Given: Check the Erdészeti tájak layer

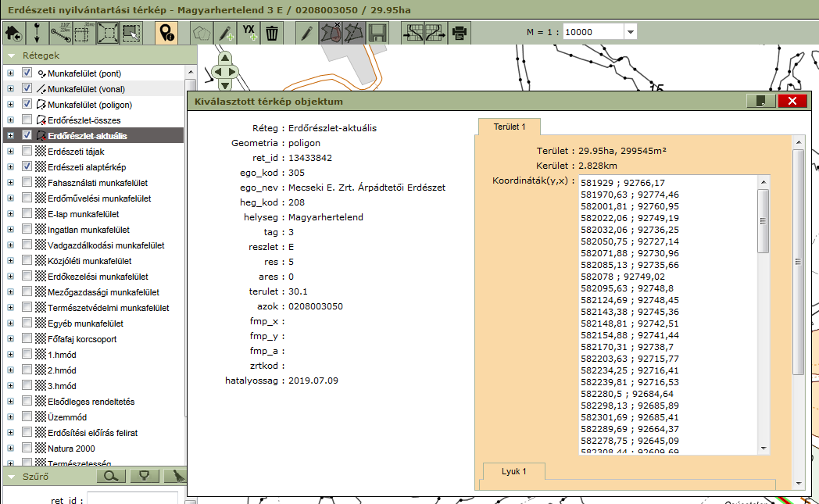Looking at the screenshot, I should click(x=27, y=151).
